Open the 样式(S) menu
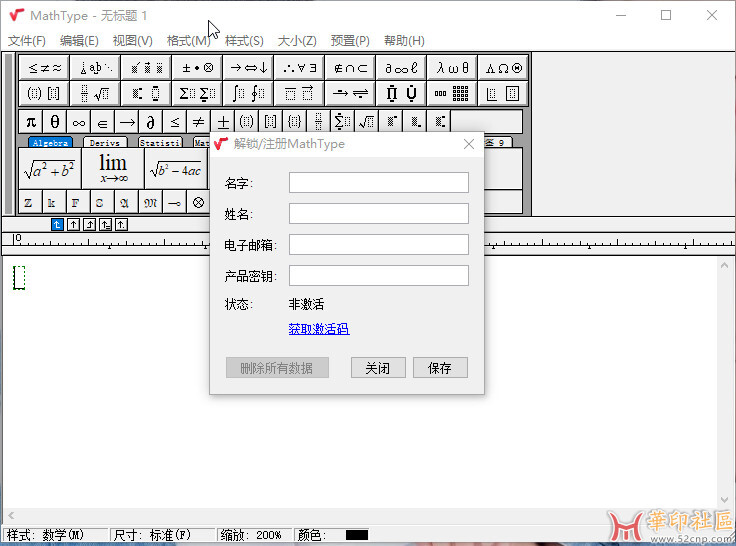Image resolution: width=736 pixels, height=546 pixels. [244, 41]
